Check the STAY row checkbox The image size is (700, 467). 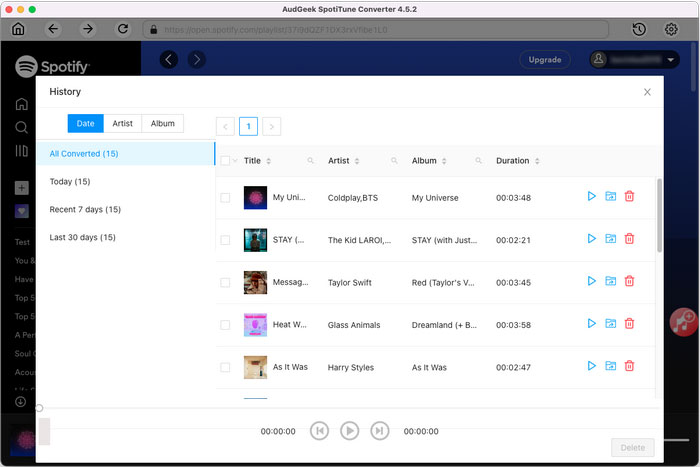coord(225,240)
